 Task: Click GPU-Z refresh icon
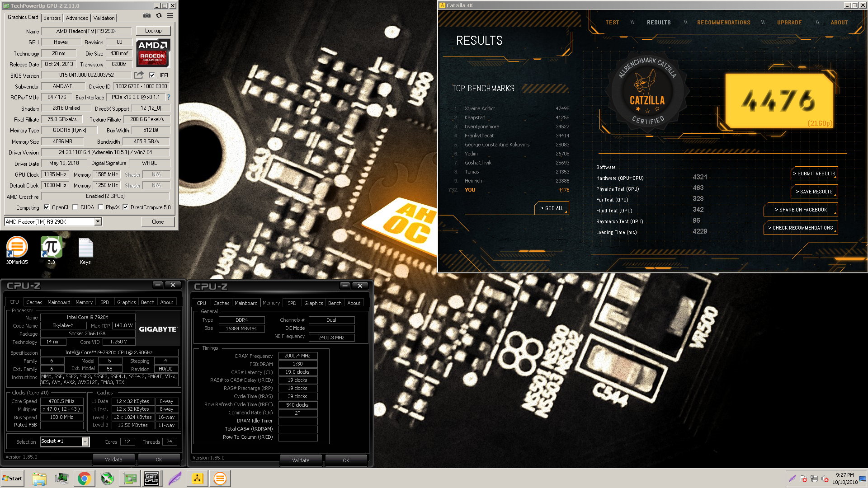(159, 15)
